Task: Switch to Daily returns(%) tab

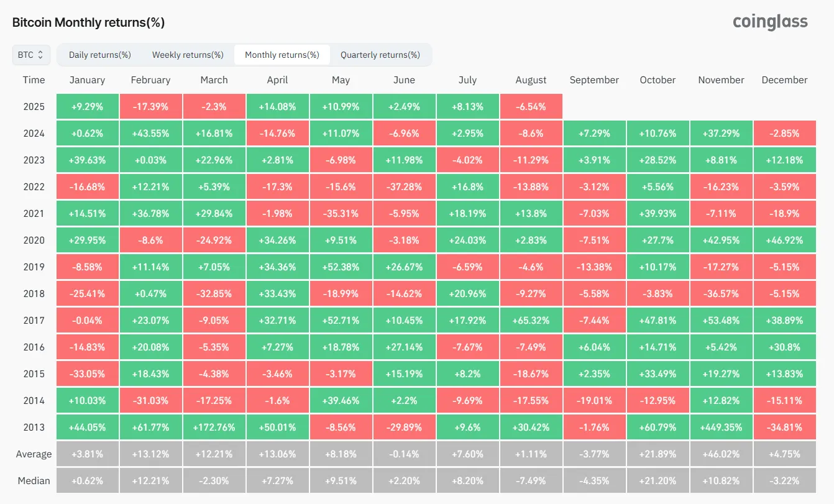Action: pos(99,55)
